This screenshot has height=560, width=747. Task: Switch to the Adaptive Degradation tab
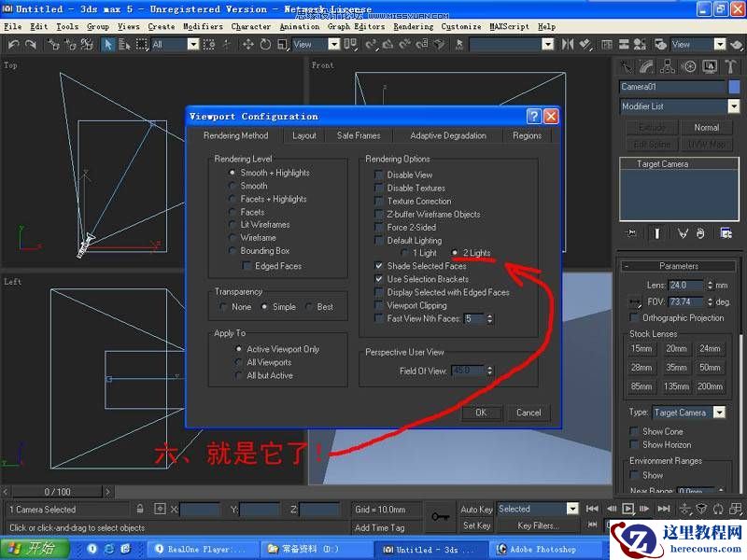[448, 135]
